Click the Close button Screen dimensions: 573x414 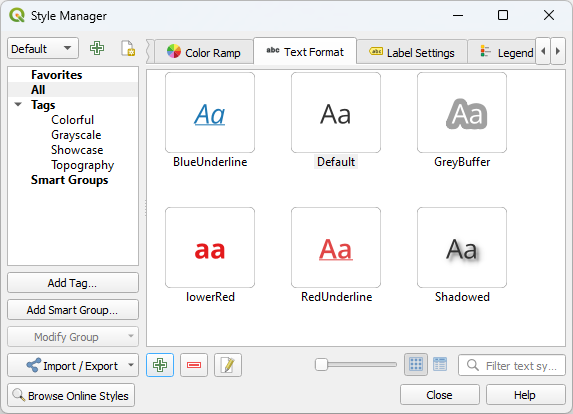[440, 395]
